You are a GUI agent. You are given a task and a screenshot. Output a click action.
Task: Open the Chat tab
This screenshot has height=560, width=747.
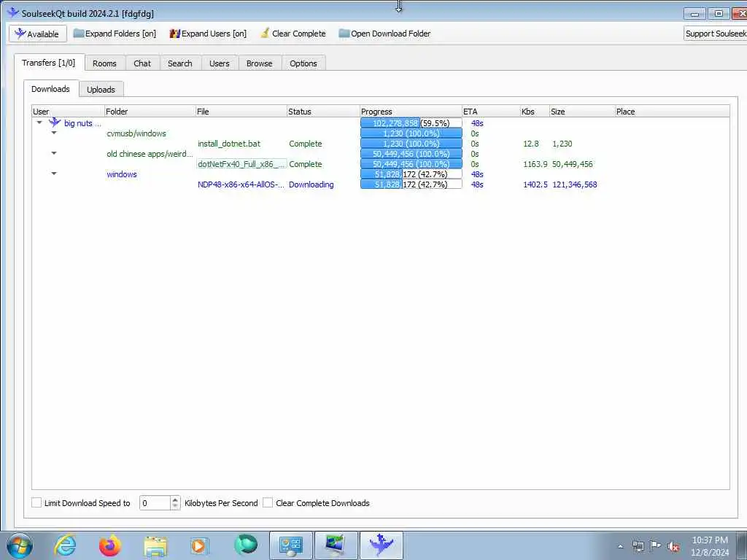(142, 63)
